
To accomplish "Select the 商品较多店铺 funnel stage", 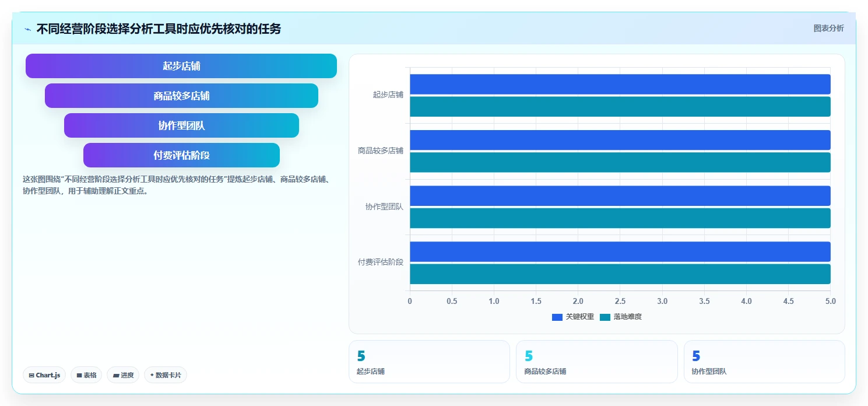I will tap(181, 96).
